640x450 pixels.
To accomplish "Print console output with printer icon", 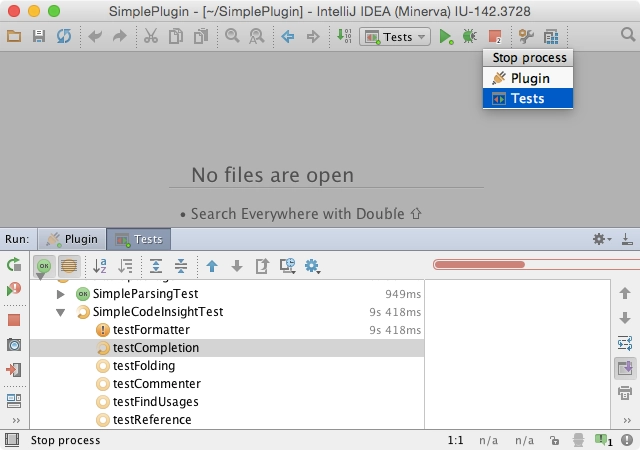I will (625, 393).
